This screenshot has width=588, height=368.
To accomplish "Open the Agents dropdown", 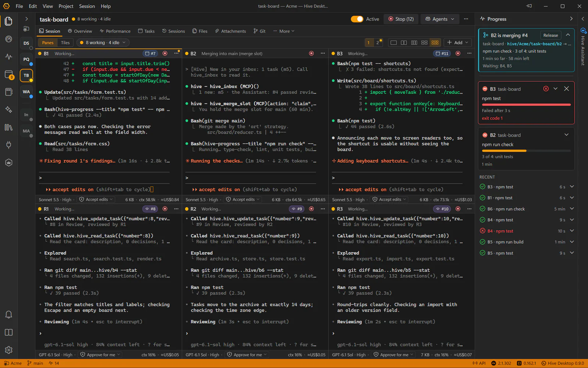I will coord(440,19).
